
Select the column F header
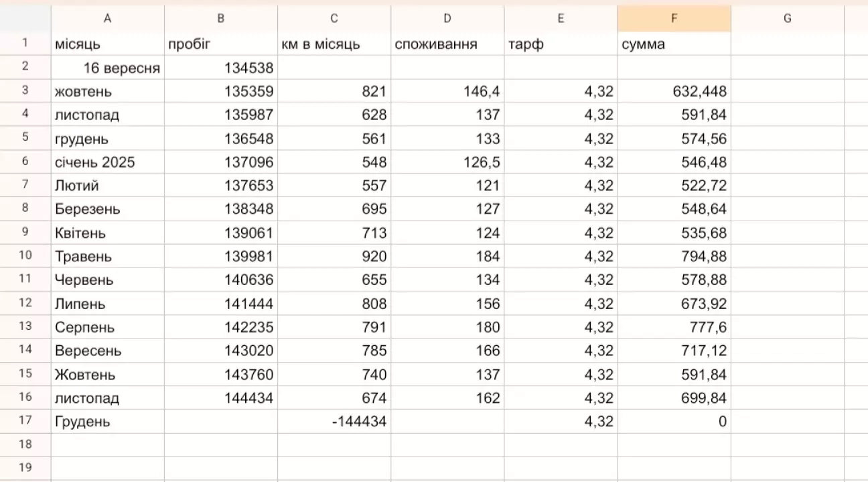(674, 19)
